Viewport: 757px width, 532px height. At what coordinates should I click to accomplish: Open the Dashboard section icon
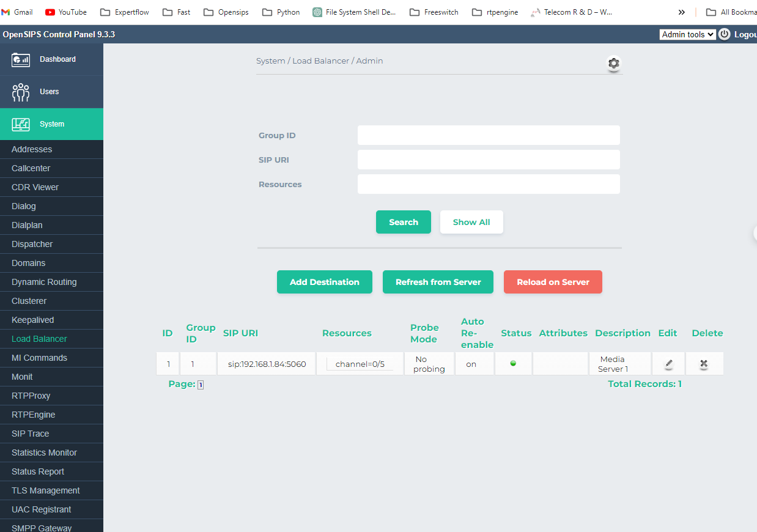(21, 59)
